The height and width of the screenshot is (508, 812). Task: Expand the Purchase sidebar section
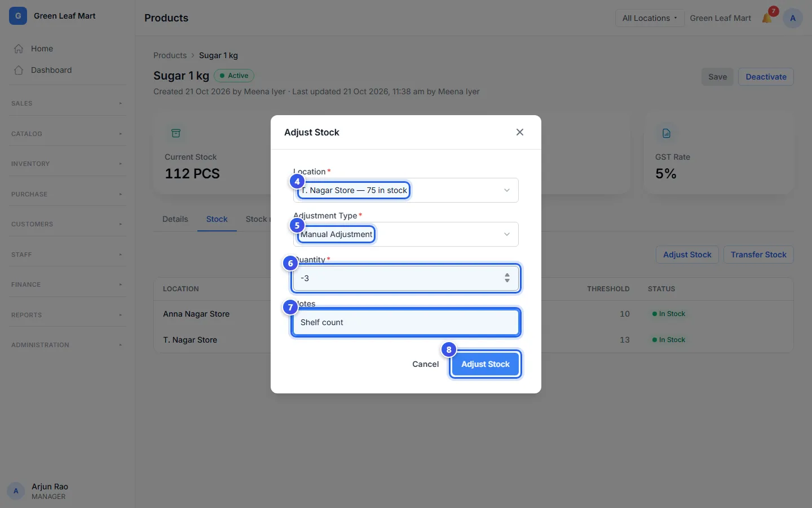click(x=68, y=194)
